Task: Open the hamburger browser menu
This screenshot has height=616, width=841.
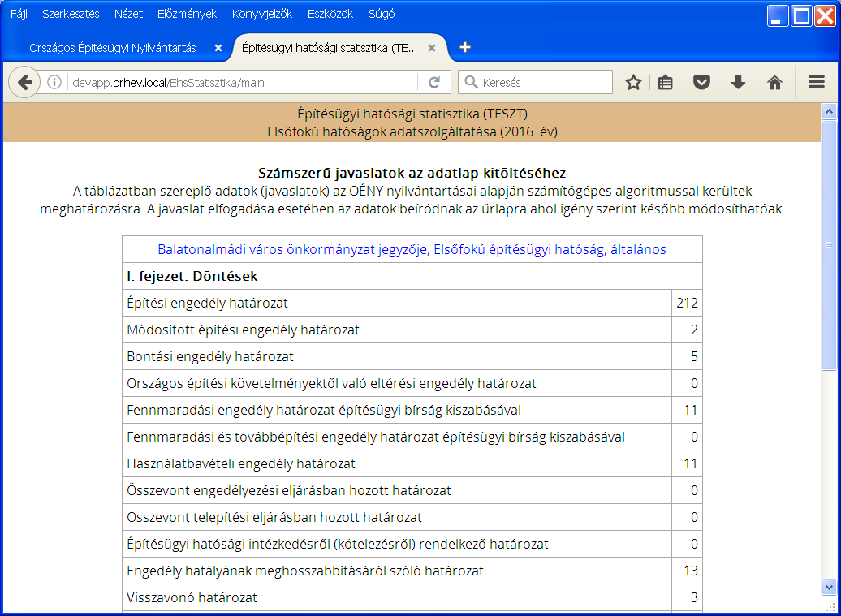Action: point(817,82)
